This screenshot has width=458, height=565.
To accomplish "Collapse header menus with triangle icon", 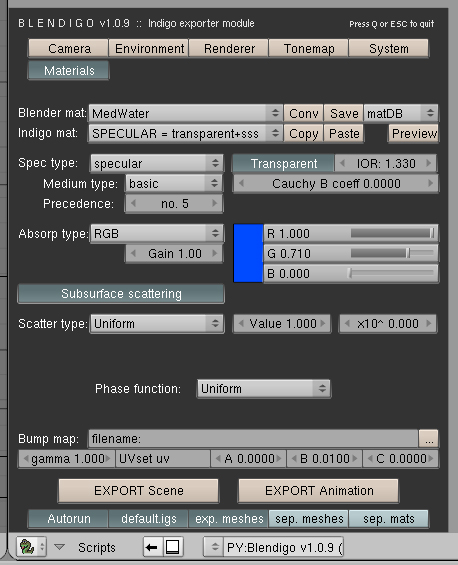I will coord(59,547).
